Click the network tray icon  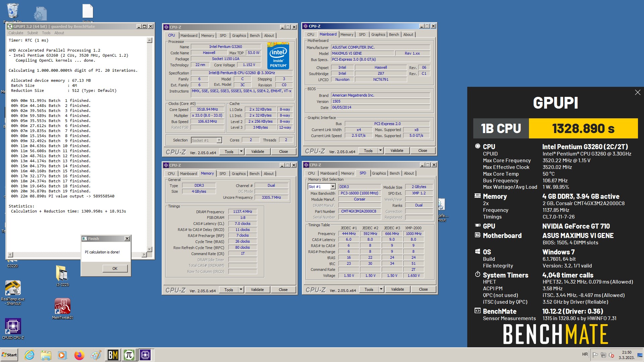coord(603,355)
